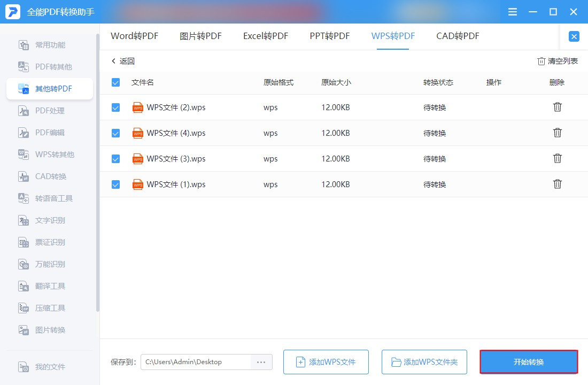Toggle the select-all checkbox in header
The width and height of the screenshot is (588, 385).
pyautogui.click(x=115, y=82)
